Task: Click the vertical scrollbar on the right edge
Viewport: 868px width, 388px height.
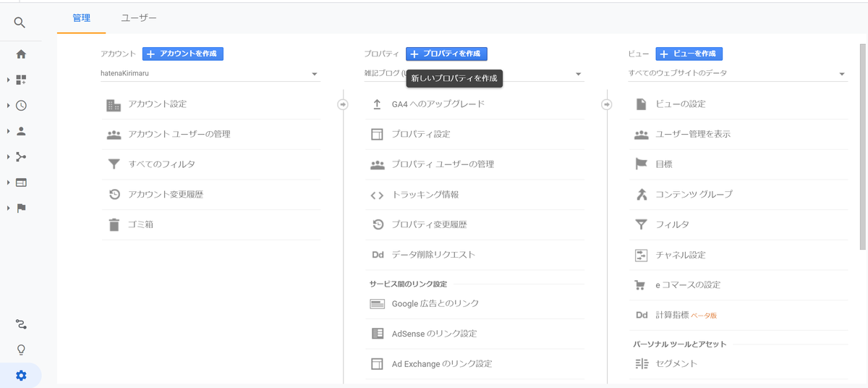Action: click(x=861, y=146)
